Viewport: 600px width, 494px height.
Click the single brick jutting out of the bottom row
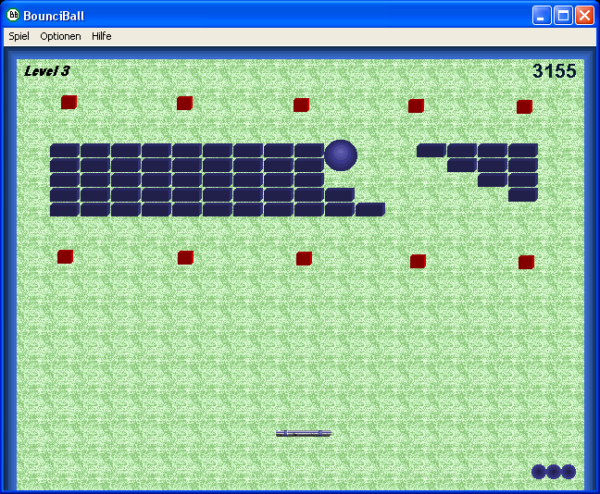pyautogui.click(x=370, y=210)
